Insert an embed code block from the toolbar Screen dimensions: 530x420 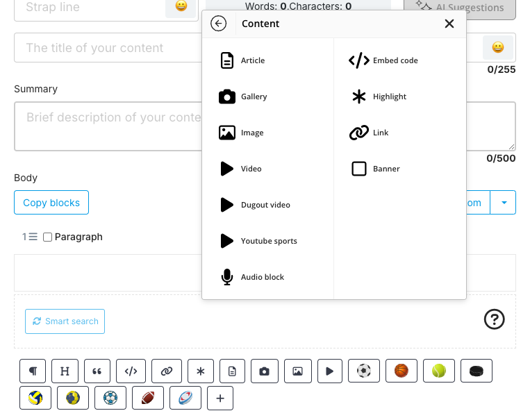click(131, 371)
